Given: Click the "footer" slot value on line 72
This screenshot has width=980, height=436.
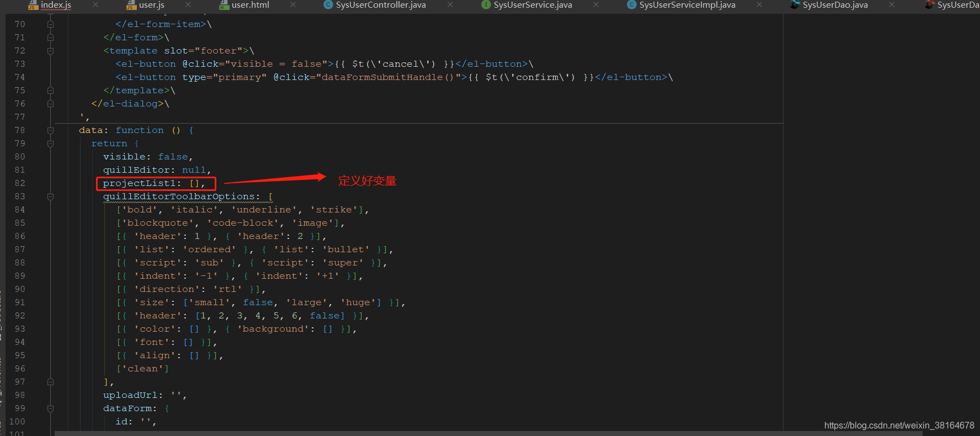Looking at the screenshot, I should 219,51.
